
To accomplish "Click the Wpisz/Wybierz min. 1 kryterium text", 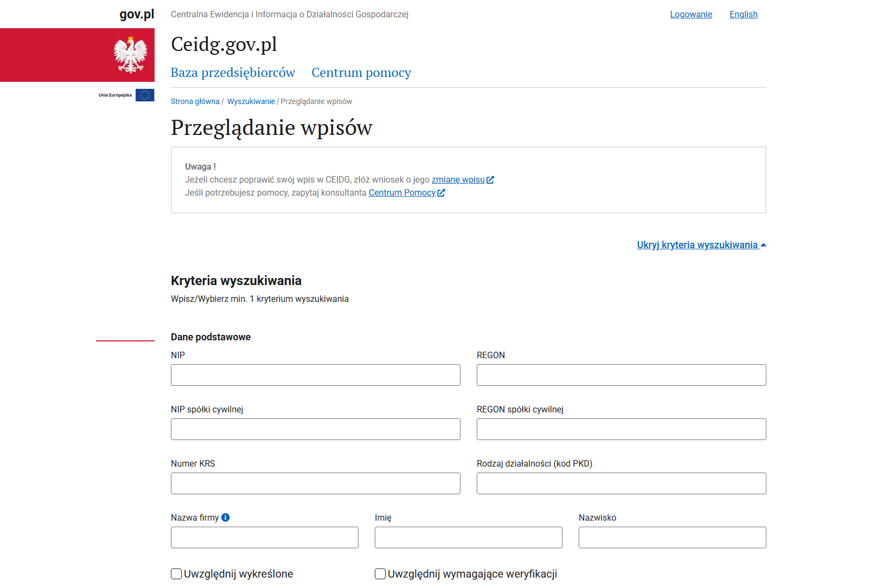I will [260, 299].
